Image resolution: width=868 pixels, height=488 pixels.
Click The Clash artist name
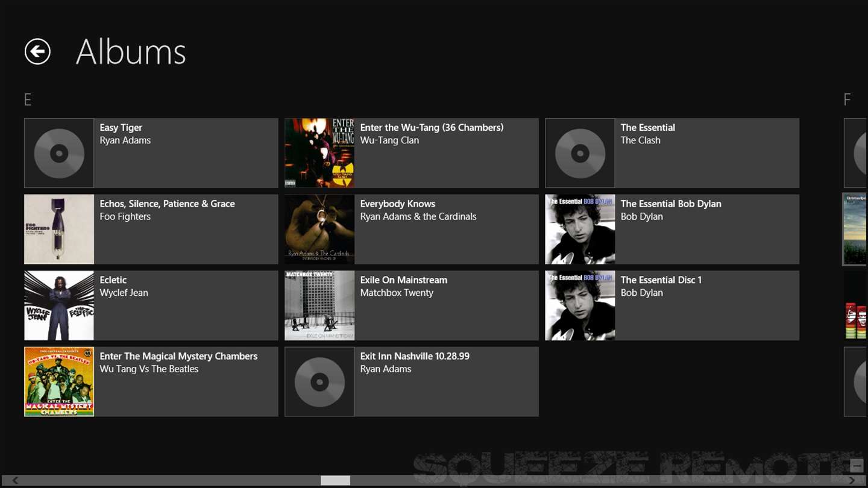(640, 140)
